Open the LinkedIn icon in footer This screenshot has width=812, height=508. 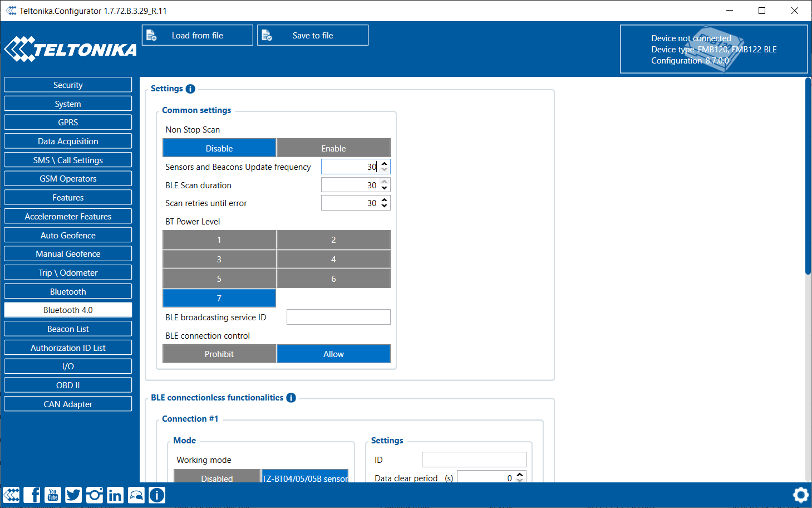[115, 495]
